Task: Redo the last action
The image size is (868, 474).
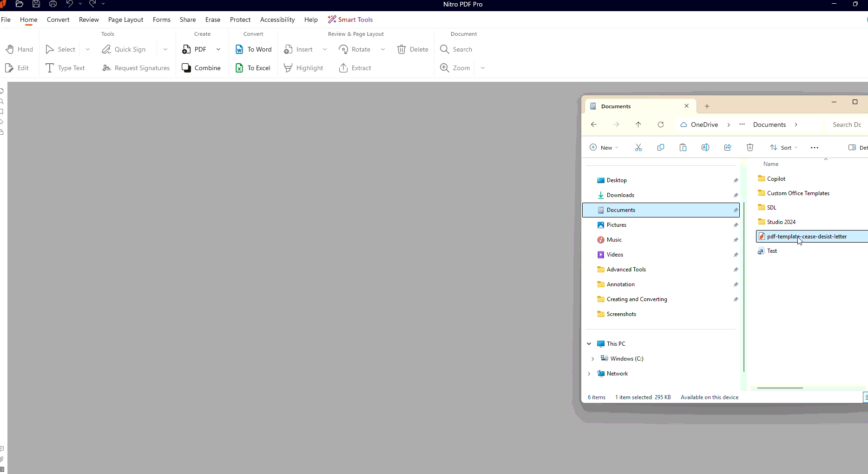Action: point(92,4)
